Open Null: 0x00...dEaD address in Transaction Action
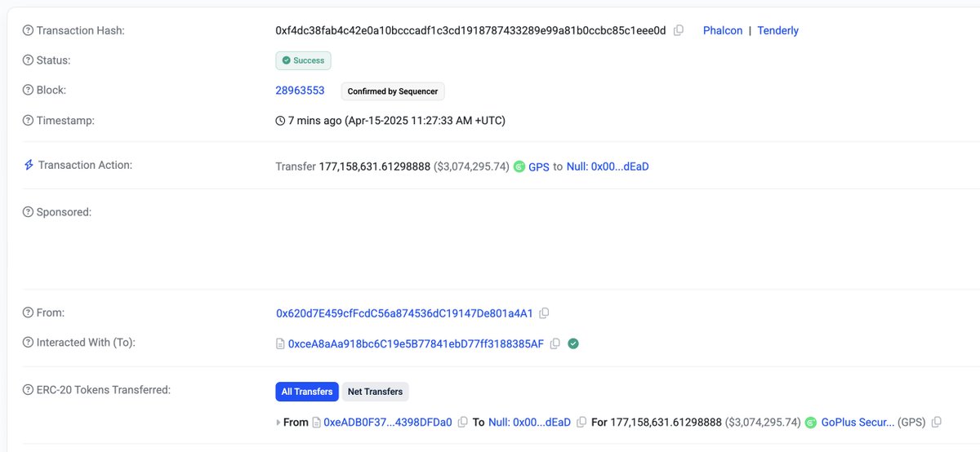The height and width of the screenshot is (452, 980). coord(608,166)
